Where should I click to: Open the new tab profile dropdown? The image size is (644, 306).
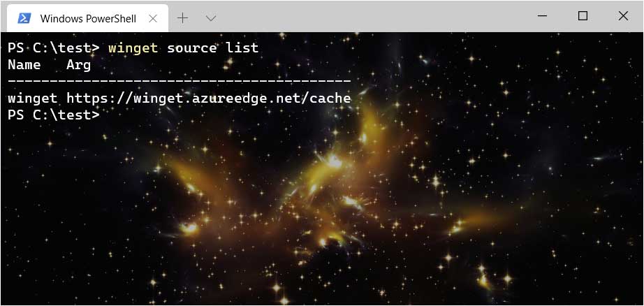[x=211, y=18]
